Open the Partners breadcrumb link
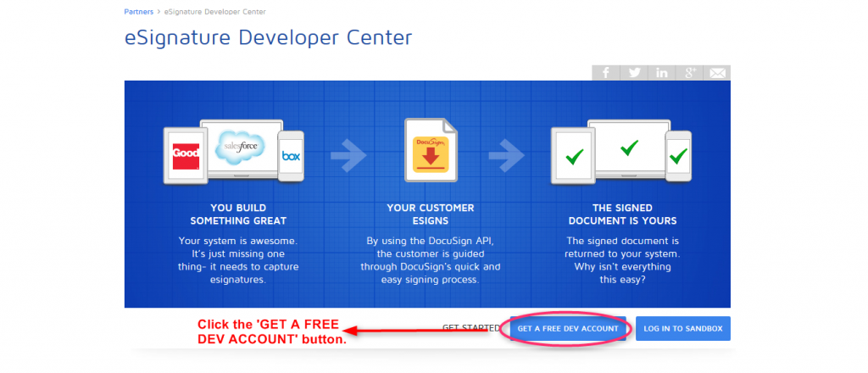The width and height of the screenshot is (868, 373). point(138,11)
